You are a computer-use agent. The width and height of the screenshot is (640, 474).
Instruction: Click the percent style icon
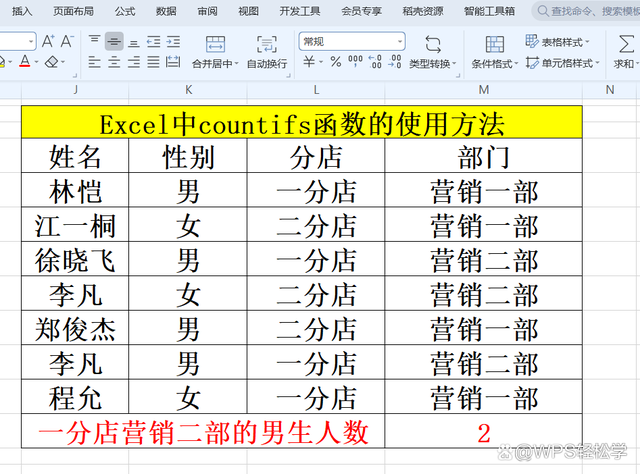[x=335, y=63]
